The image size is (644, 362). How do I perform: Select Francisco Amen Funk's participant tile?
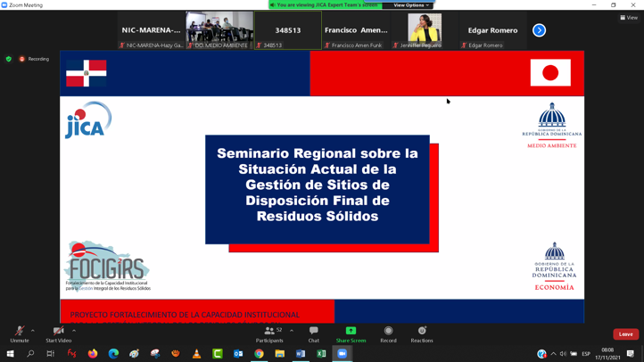click(x=356, y=30)
